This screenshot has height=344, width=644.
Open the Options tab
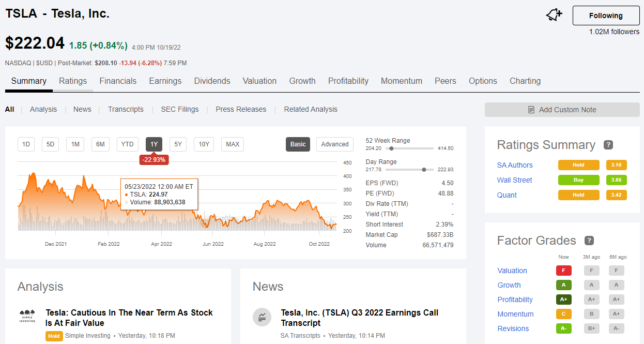(x=483, y=81)
